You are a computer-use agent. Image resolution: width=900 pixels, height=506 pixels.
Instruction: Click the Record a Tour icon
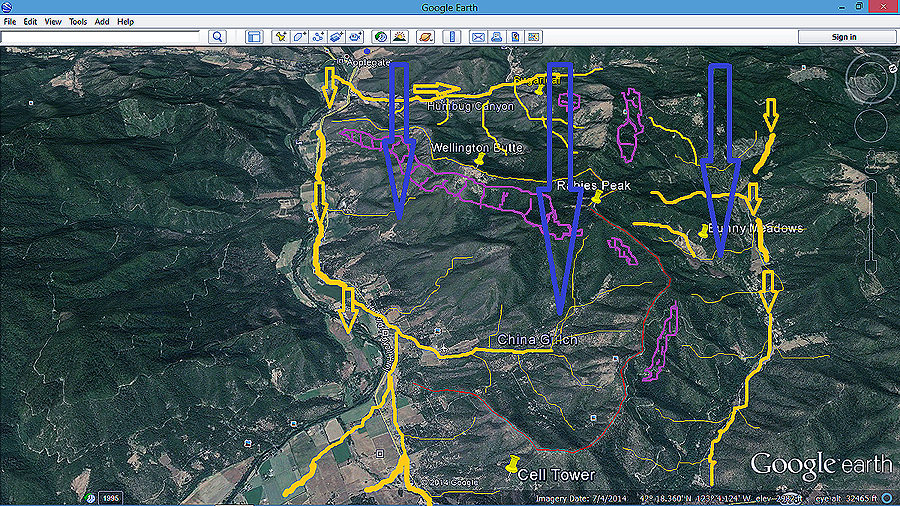355,37
